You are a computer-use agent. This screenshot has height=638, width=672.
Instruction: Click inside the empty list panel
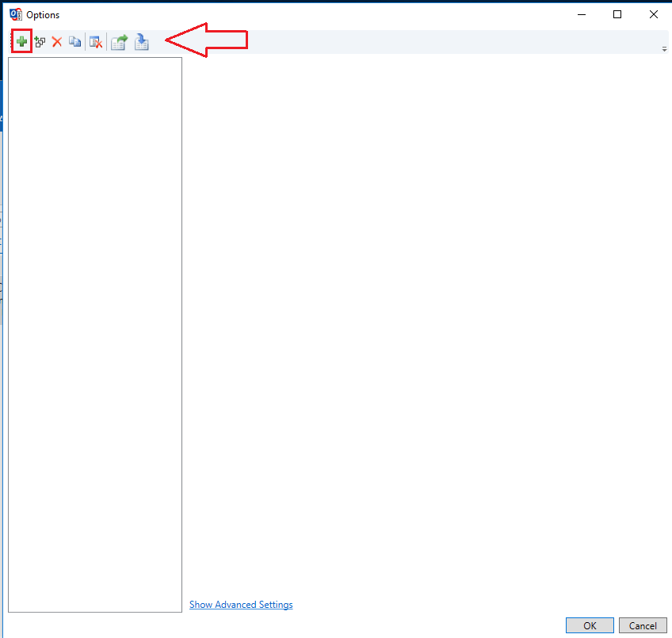point(95,335)
